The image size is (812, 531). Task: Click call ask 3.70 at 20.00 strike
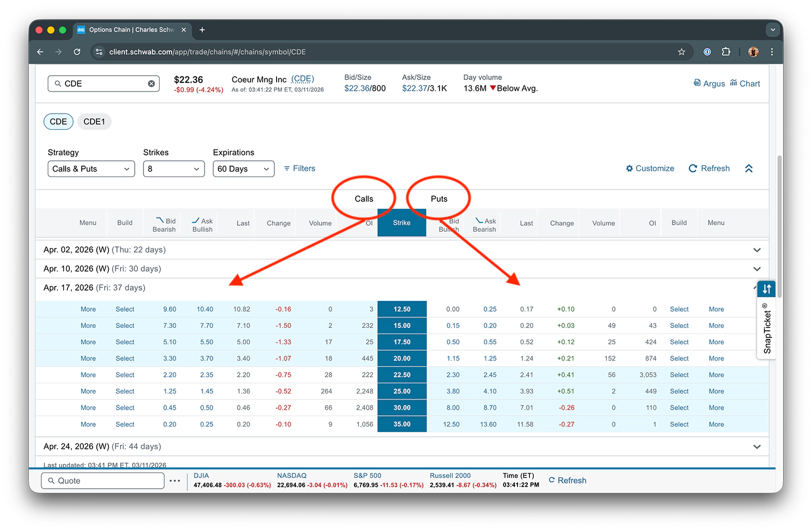point(206,358)
